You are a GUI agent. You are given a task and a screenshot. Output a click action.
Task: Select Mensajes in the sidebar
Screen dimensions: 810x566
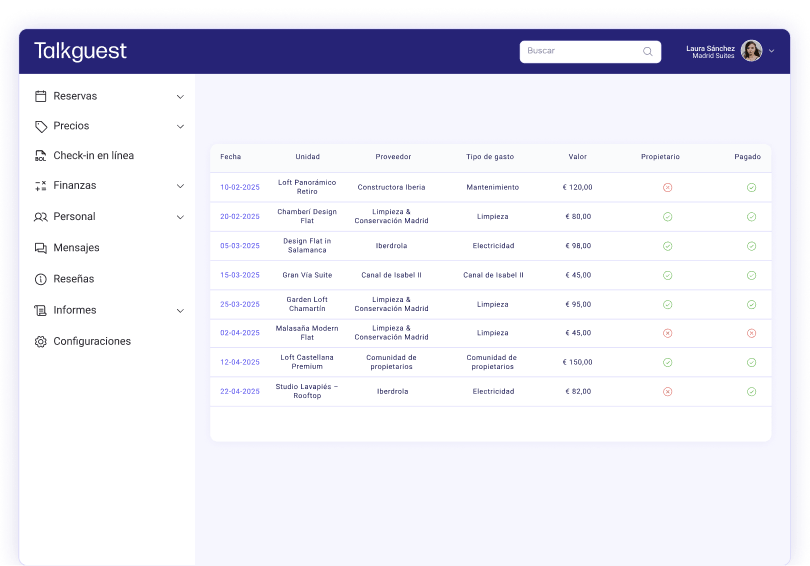(76, 248)
